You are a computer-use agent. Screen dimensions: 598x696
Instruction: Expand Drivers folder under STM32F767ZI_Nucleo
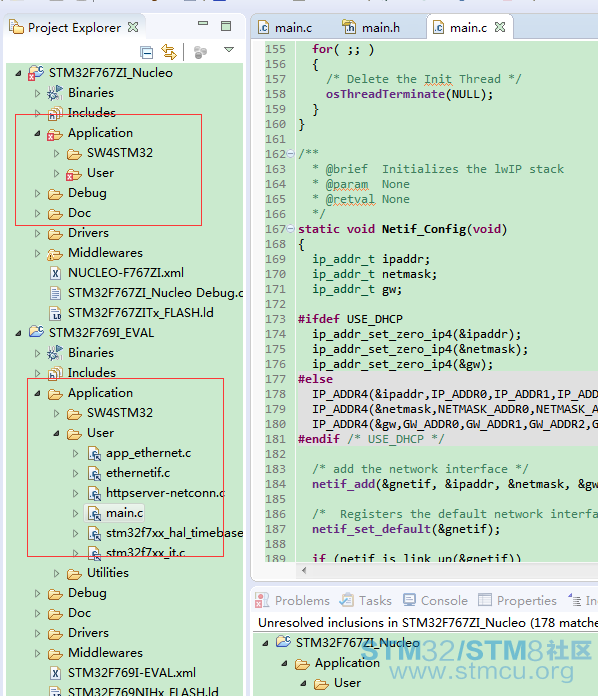(37, 233)
